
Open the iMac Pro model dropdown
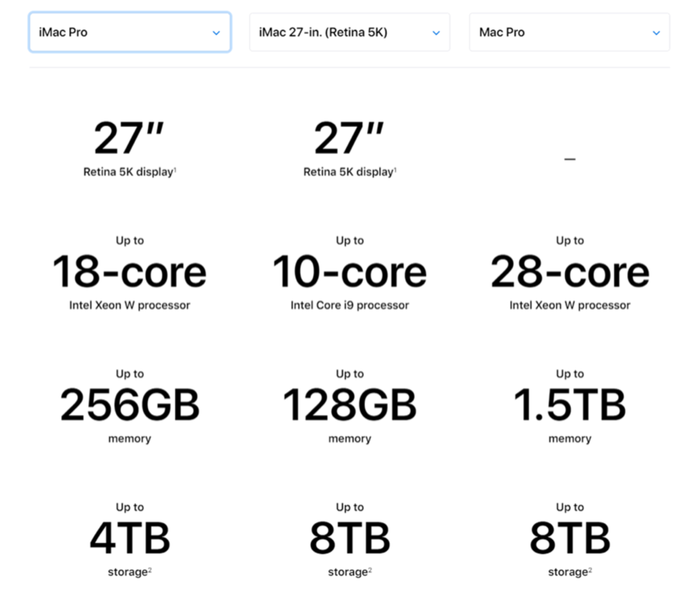(130, 32)
